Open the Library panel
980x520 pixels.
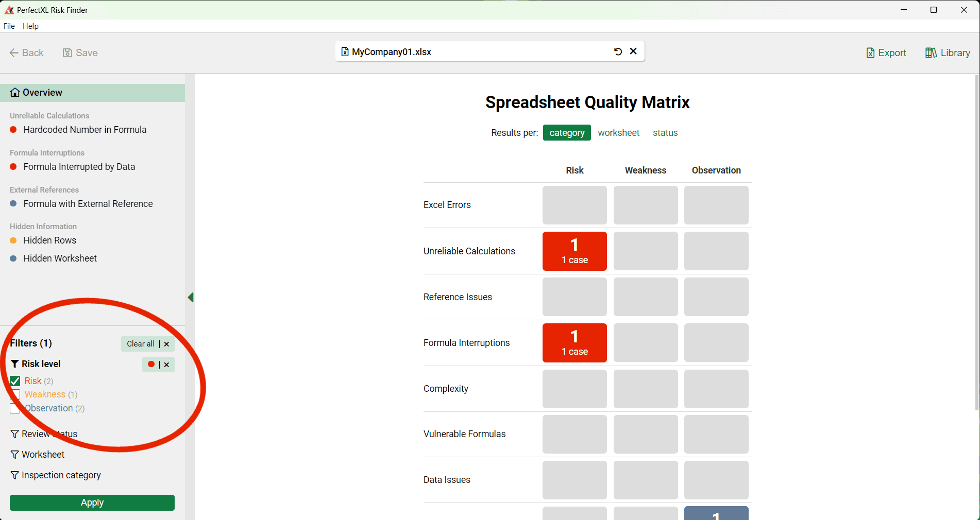click(947, 53)
